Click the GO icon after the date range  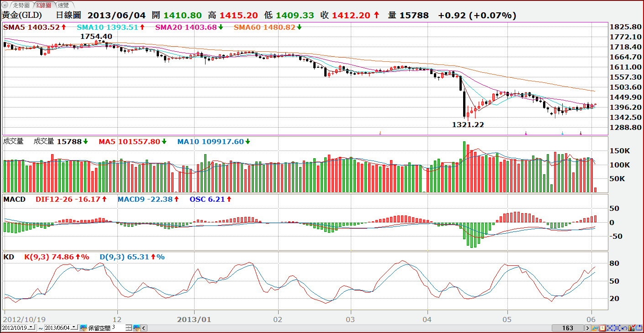(83, 328)
